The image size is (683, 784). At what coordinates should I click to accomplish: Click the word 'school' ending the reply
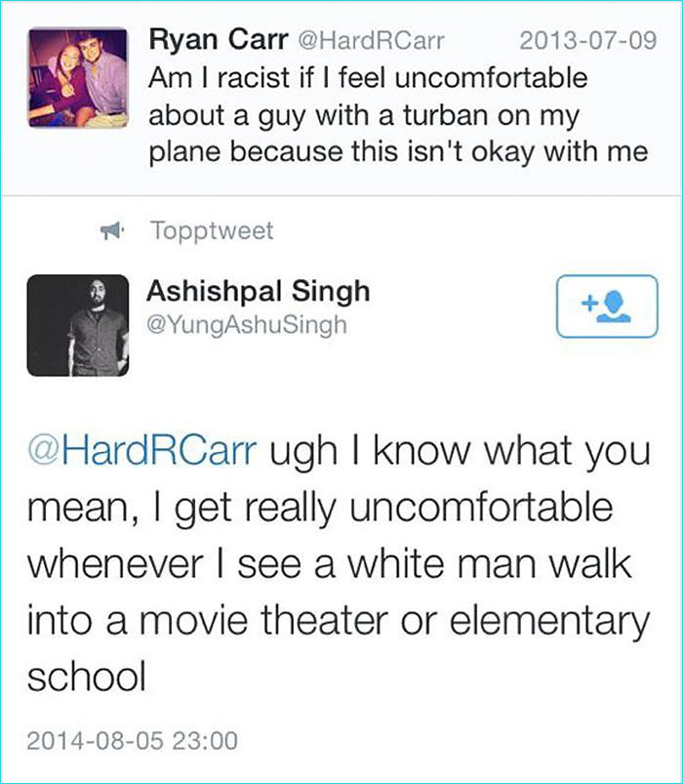[86, 676]
